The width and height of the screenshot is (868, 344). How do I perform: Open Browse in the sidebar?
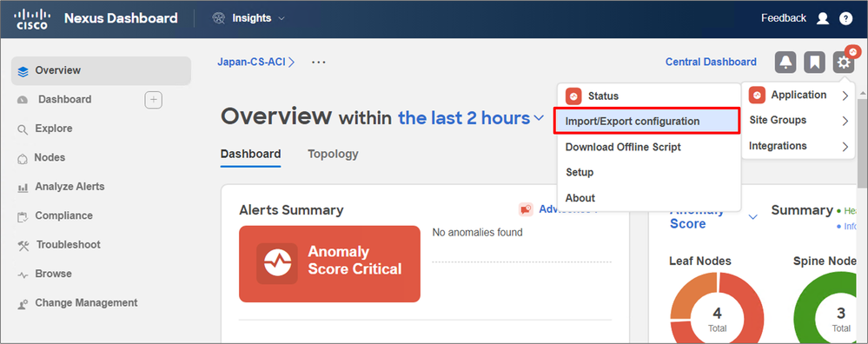[x=53, y=274]
